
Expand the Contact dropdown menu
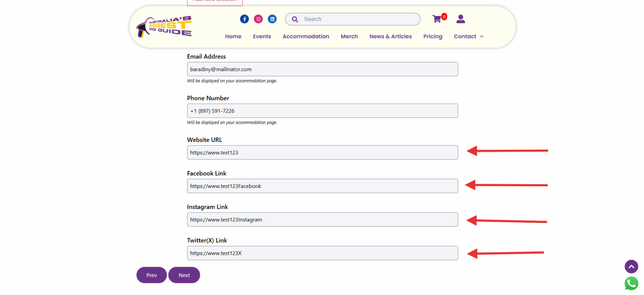(468, 36)
